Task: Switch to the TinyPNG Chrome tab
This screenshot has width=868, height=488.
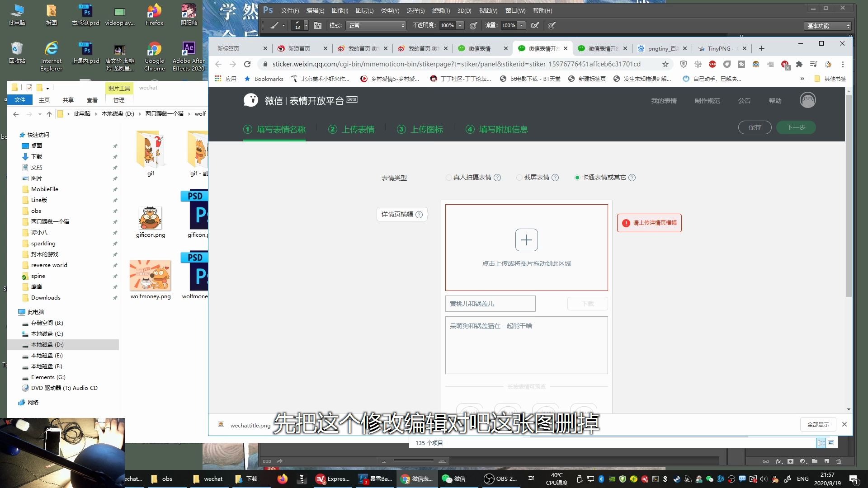Action: point(722,48)
